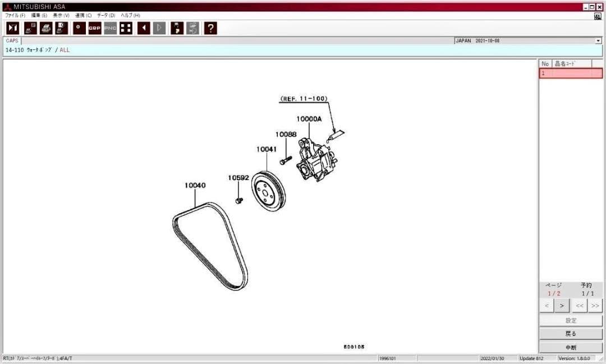The image size is (606, 364).
Task: Click the 中断 abort button
Action: click(571, 347)
